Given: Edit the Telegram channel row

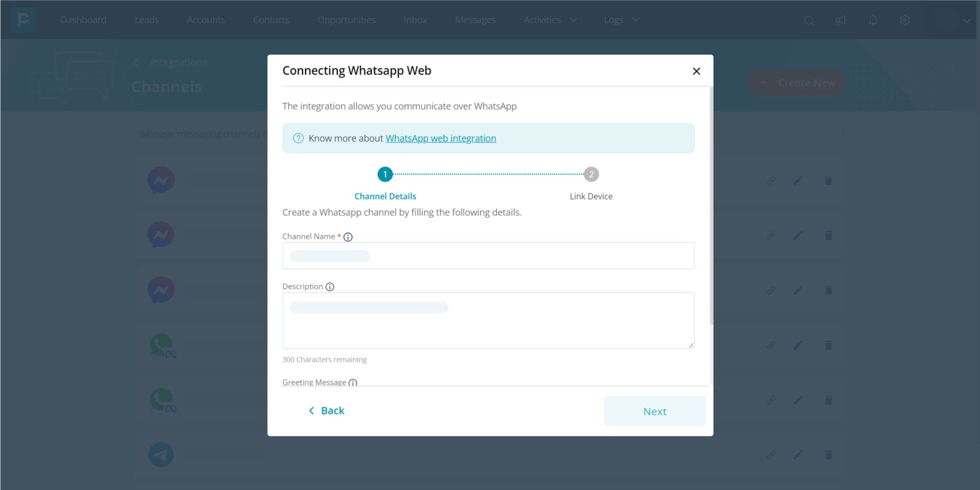Looking at the screenshot, I should click(x=798, y=455).
